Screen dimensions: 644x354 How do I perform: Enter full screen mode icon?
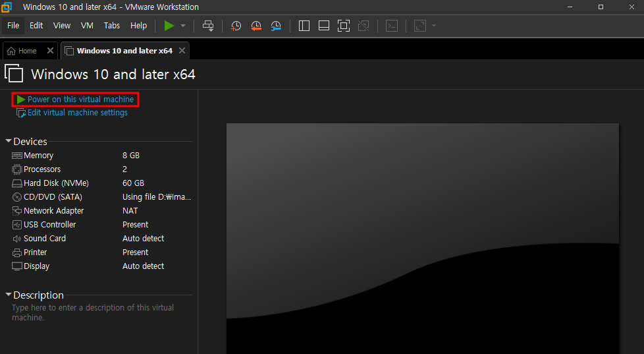pyautogui.click(x=343, y=26)
